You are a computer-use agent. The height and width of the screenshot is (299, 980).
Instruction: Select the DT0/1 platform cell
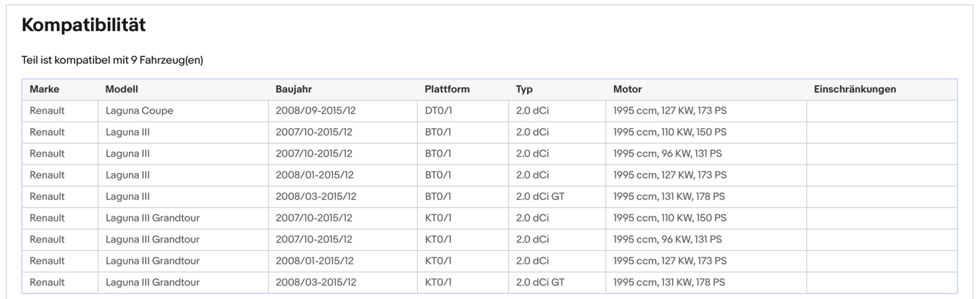[x=438, y=111]
